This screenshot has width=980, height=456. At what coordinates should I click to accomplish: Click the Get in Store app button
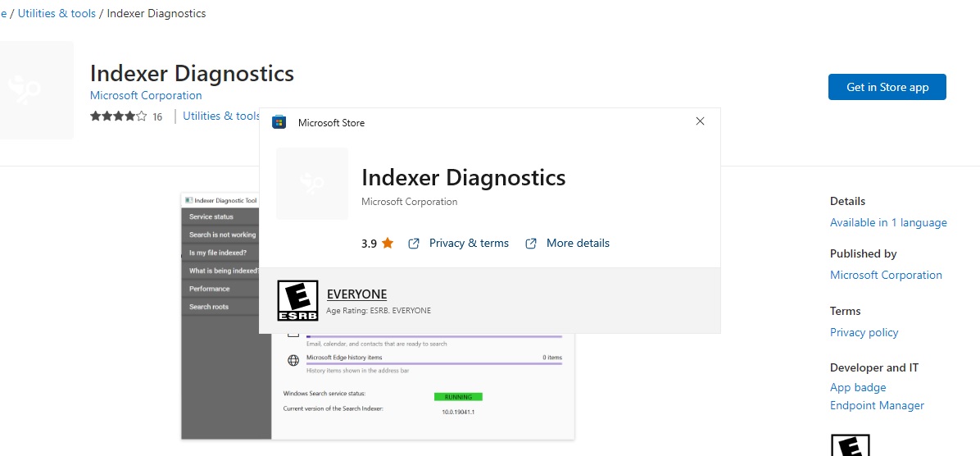(x=887, y=87)
